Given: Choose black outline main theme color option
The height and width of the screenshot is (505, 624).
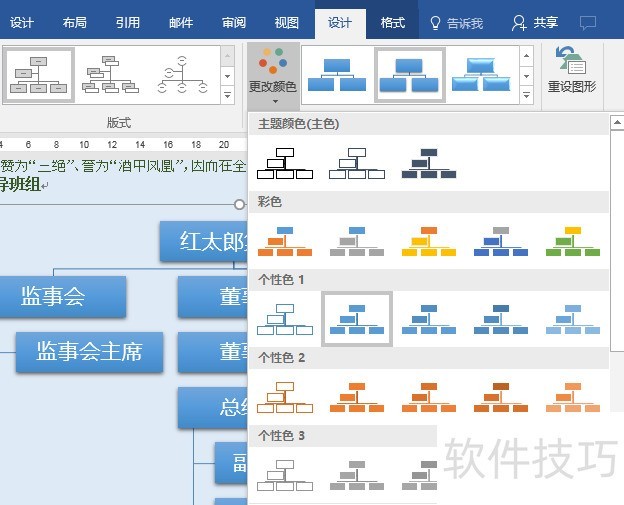Looking at the screenshot, I should point(285,164).
